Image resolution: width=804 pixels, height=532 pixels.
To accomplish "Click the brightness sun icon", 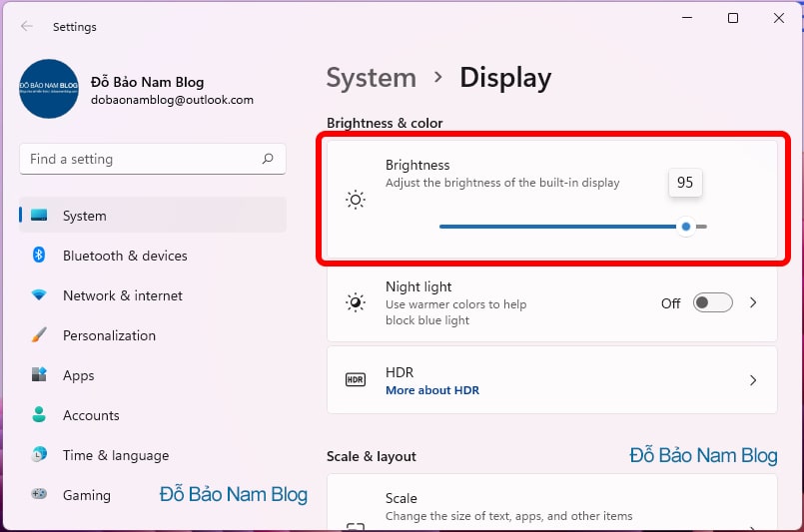I will pos(356,200).
